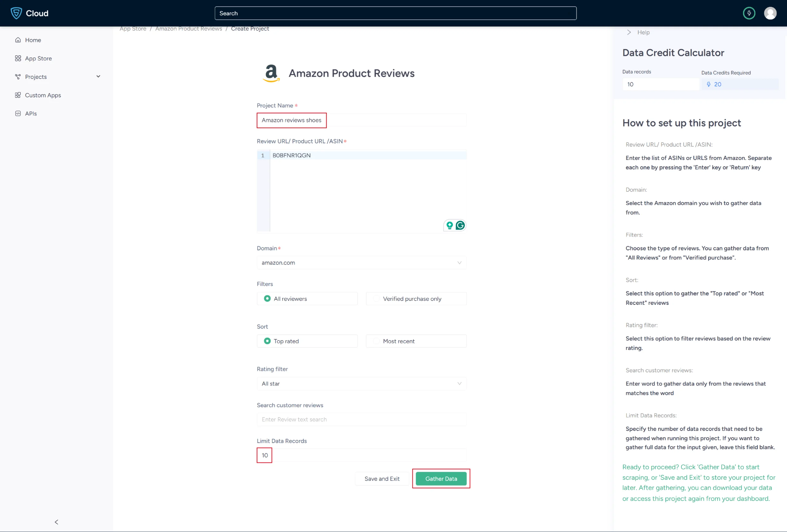Open Projects in sidebar
The image size is (787, 532).
[36, 77]
